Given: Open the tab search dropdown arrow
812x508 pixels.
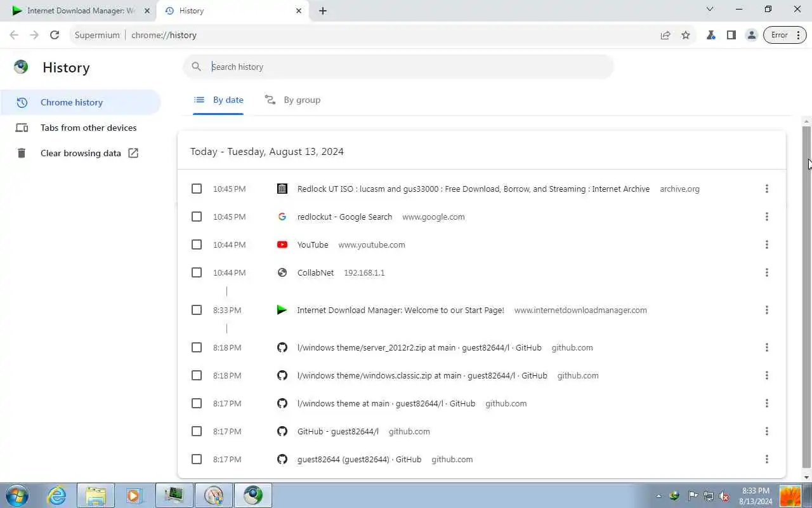Looking at the screenshot, I should coord(710,9).
